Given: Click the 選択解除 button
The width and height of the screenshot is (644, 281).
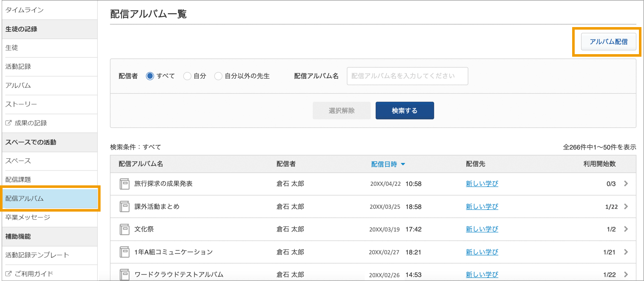Looking at the screenshot, I should point(341,110).
